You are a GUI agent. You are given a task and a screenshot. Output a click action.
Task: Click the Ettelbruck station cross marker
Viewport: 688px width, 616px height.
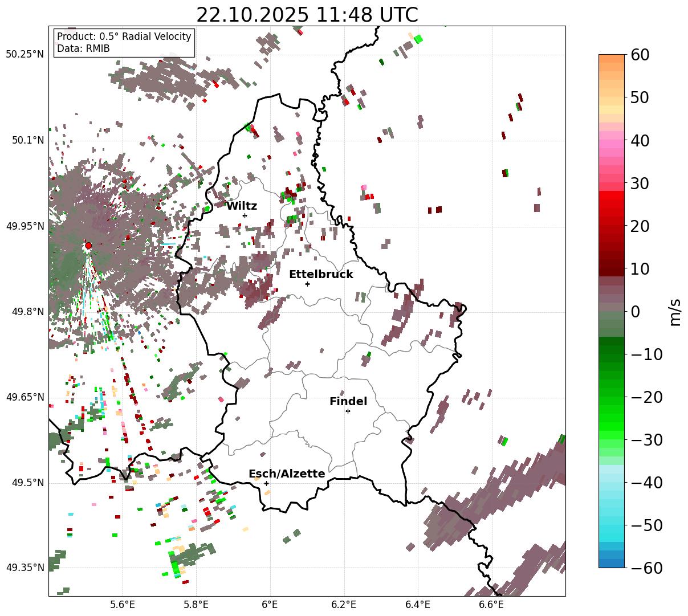(307, 284)
